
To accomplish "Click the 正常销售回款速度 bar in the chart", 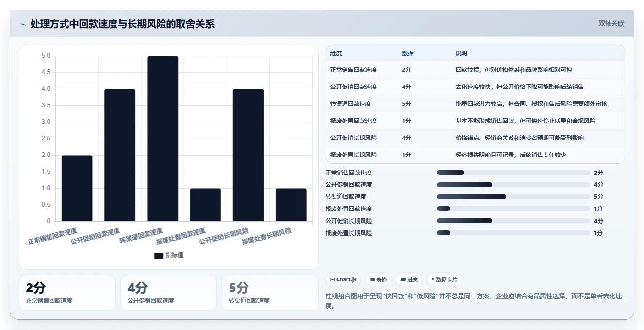I will [77, 188].
